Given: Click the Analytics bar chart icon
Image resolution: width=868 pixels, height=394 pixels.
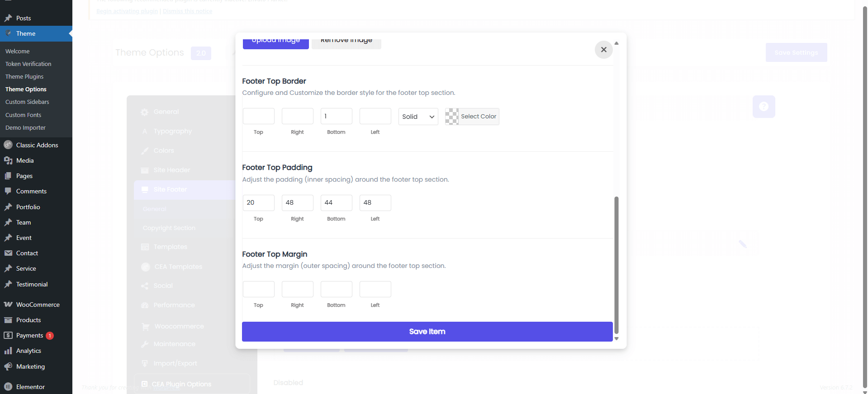Looking at the screenshot, I should 8,351.
